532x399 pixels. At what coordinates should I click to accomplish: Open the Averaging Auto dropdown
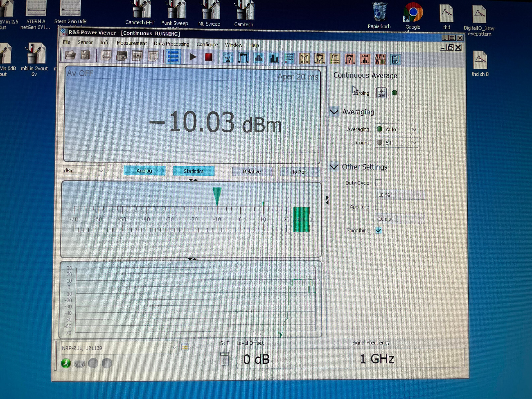[396, 129]
